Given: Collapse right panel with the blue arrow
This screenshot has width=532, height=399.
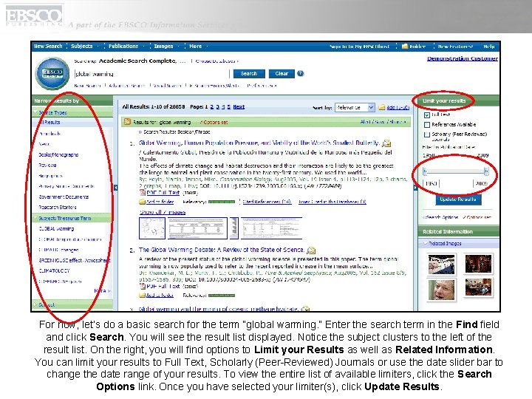Looking at the screenshot, I should point(415,187).
